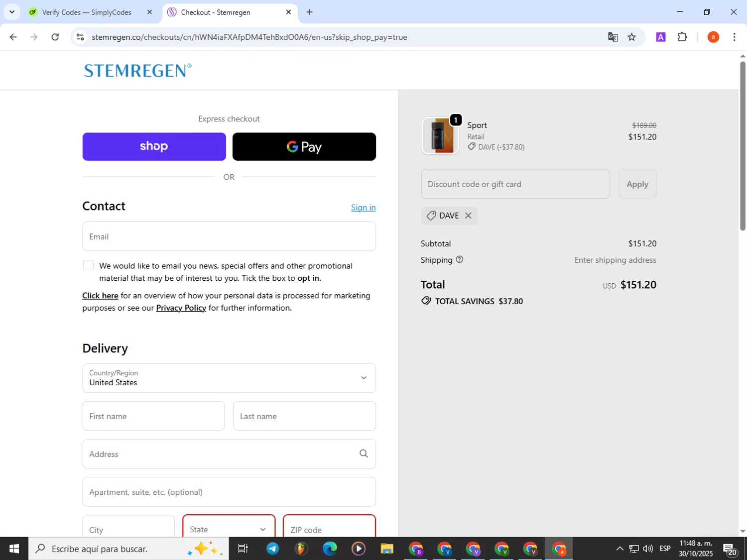This screenshot has height=560, width=747.
Task: Open the Click here data overview link
Action: (x=100, y=296)
